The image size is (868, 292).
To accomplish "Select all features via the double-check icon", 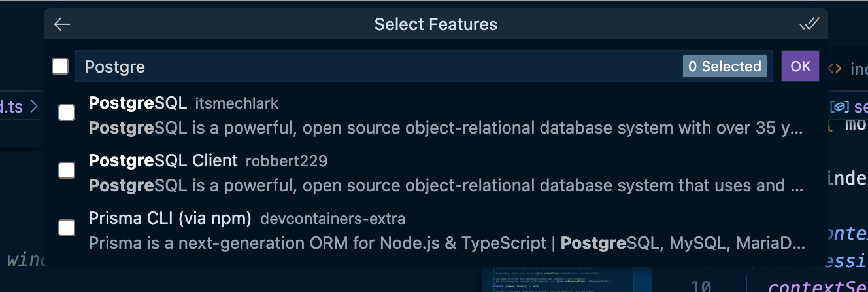I will 809,24.
